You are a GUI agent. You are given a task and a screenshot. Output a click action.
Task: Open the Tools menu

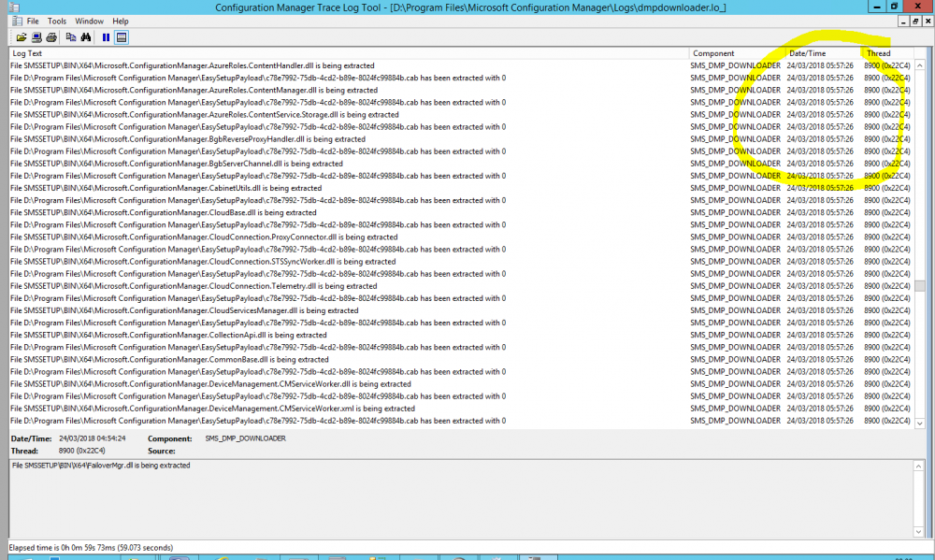coord(57,21)
